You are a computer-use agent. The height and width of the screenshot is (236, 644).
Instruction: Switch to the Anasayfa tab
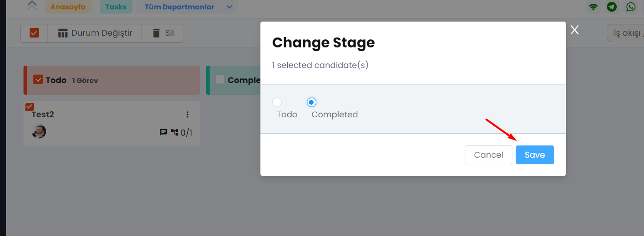(x=68, y=7)
